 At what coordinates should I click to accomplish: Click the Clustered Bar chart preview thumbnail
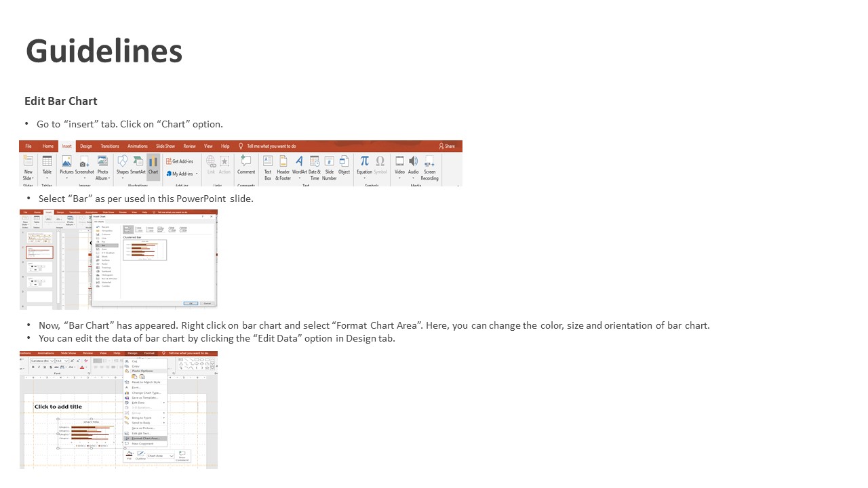click(145, 249)
